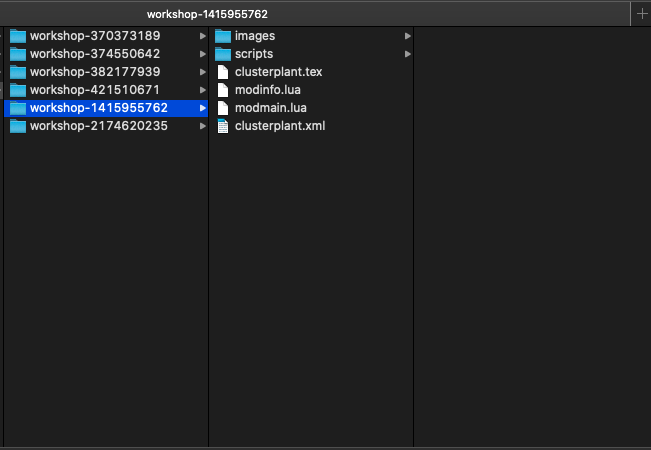Select modinfo.lua file name
Screen dimensions: 651x450
click(x=268, y=90)
